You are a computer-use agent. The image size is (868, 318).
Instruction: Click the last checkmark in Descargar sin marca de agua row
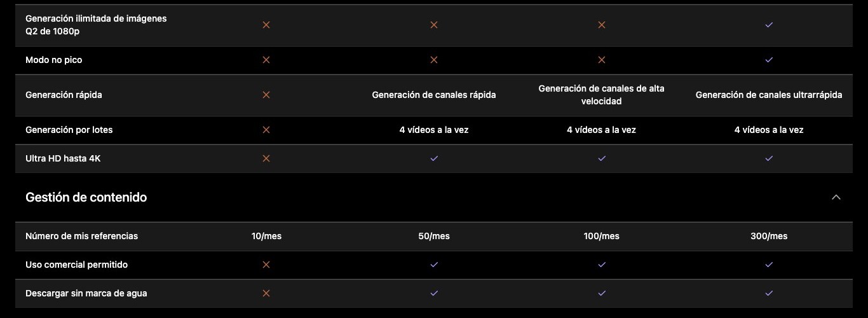(x=769, y=293)
